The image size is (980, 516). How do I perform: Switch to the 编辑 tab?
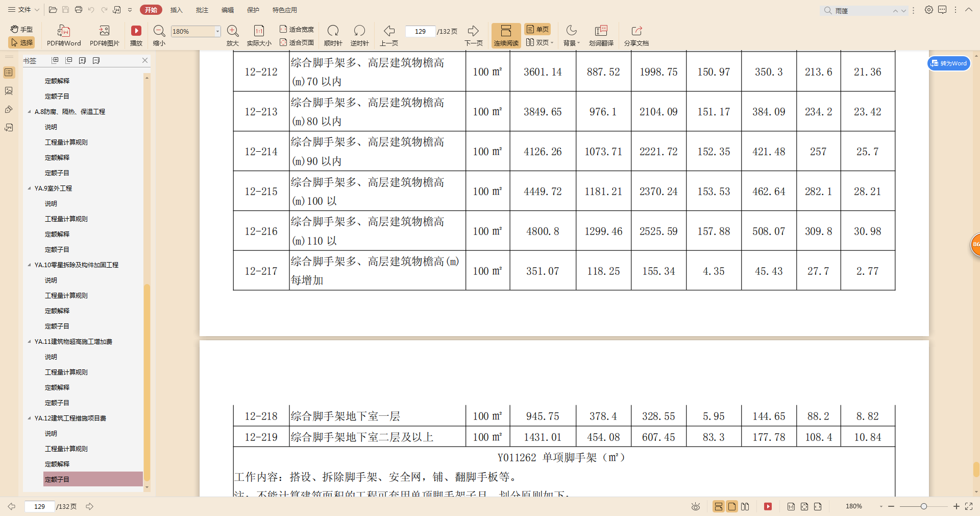pos(227,10)
